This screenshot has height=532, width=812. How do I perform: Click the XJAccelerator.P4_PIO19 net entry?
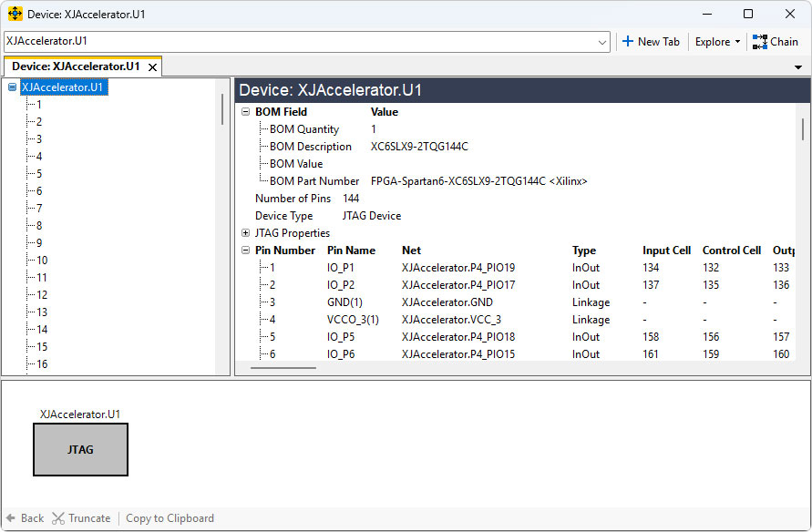(458, 268)
